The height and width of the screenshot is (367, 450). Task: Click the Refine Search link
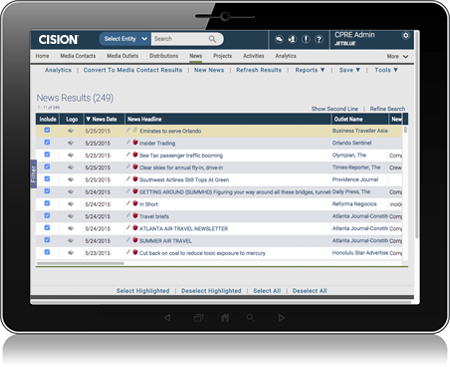tap(387, 109)
